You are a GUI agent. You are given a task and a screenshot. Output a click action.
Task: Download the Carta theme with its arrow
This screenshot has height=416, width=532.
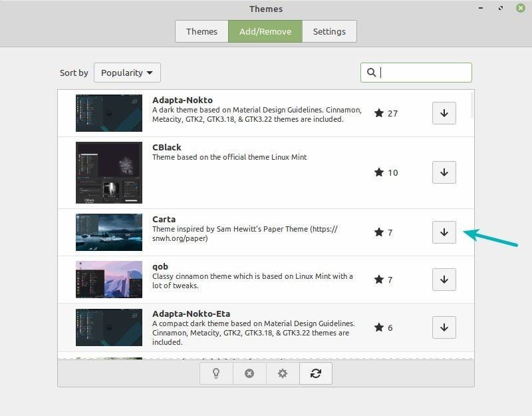click(x=444, y=232)
